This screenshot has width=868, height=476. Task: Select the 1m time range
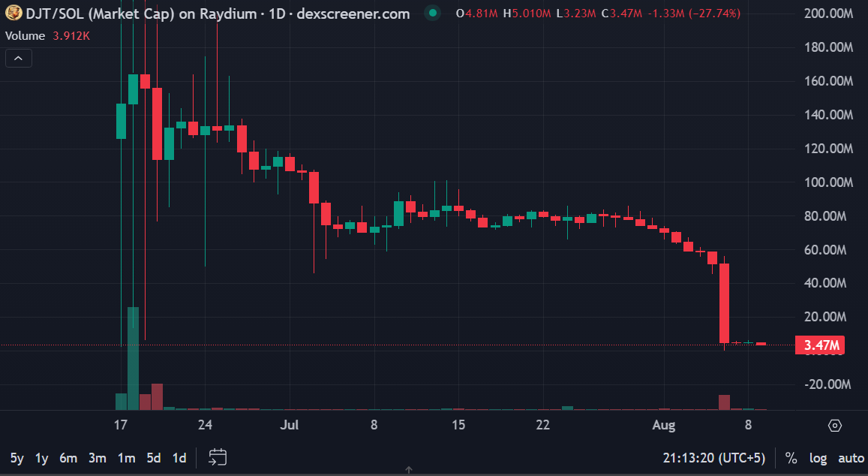click(126, 458)
